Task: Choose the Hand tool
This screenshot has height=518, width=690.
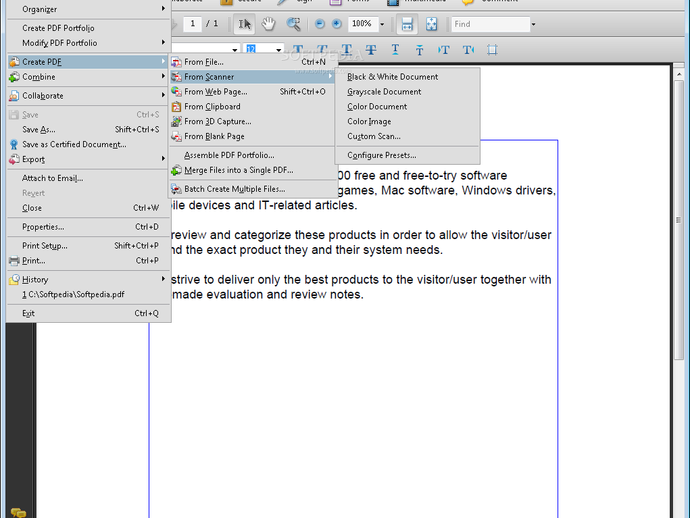Action: [268, 24]
